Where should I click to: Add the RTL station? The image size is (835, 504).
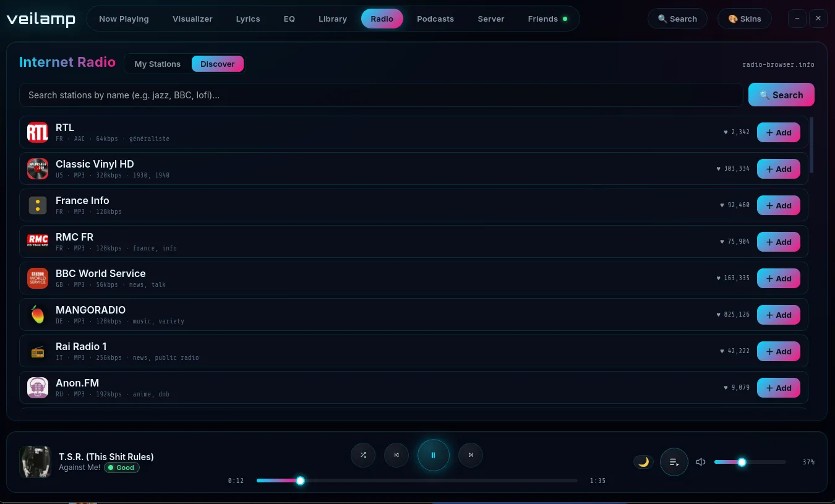tap(779, 132)
